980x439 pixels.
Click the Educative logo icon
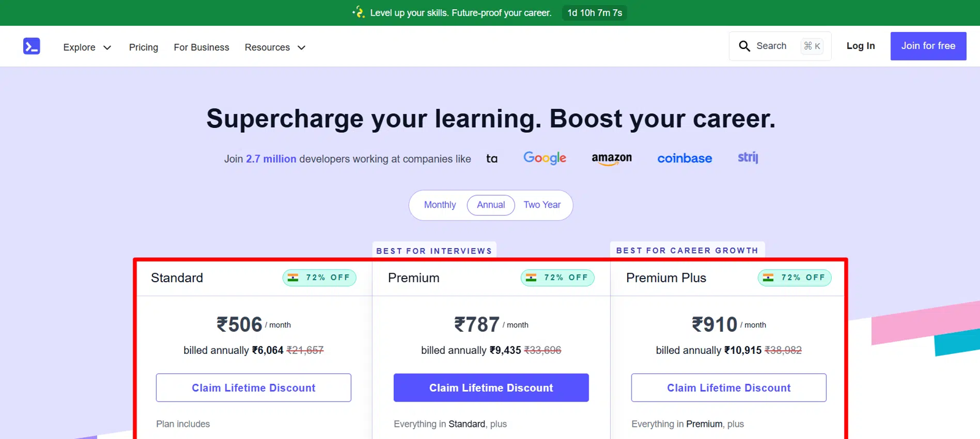coord(32,47)
